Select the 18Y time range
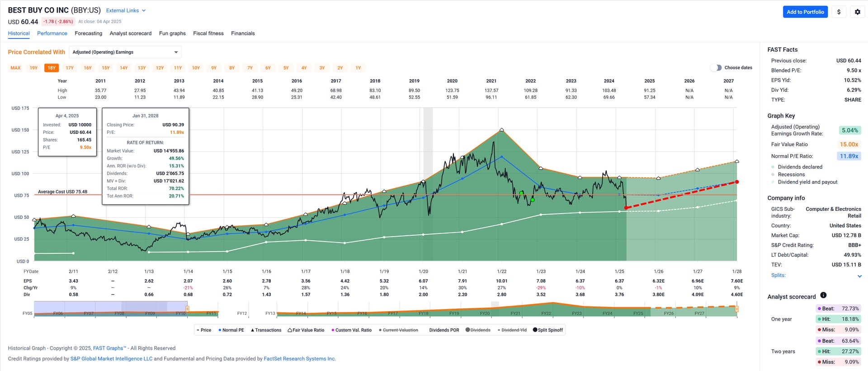 [52, 68]
